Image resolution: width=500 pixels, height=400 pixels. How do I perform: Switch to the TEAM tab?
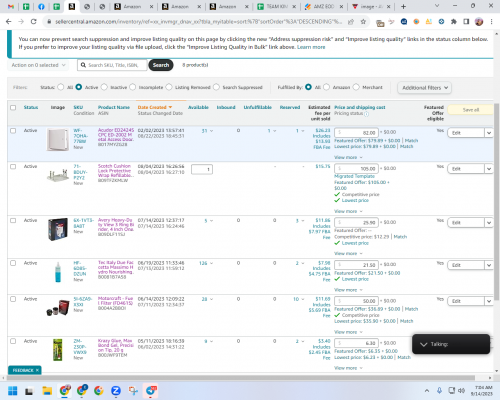click(276, 6)
